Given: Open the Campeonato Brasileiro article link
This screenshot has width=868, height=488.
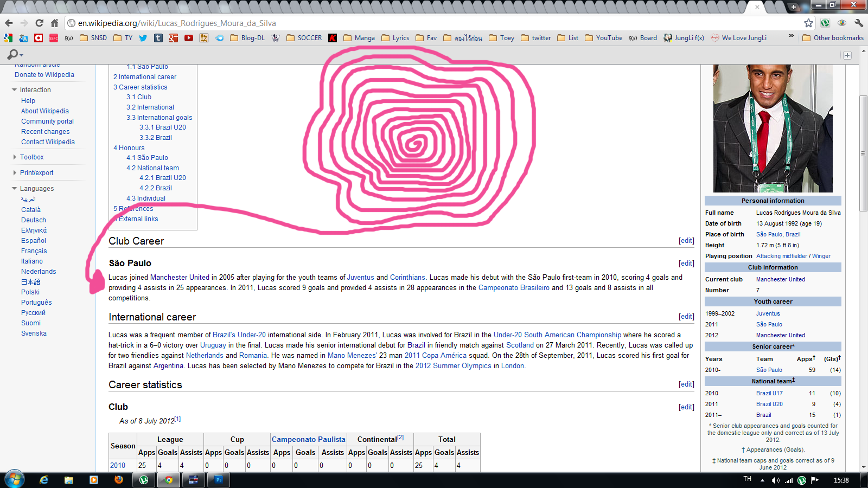Looking at the screenshot, I should (514, 288).
